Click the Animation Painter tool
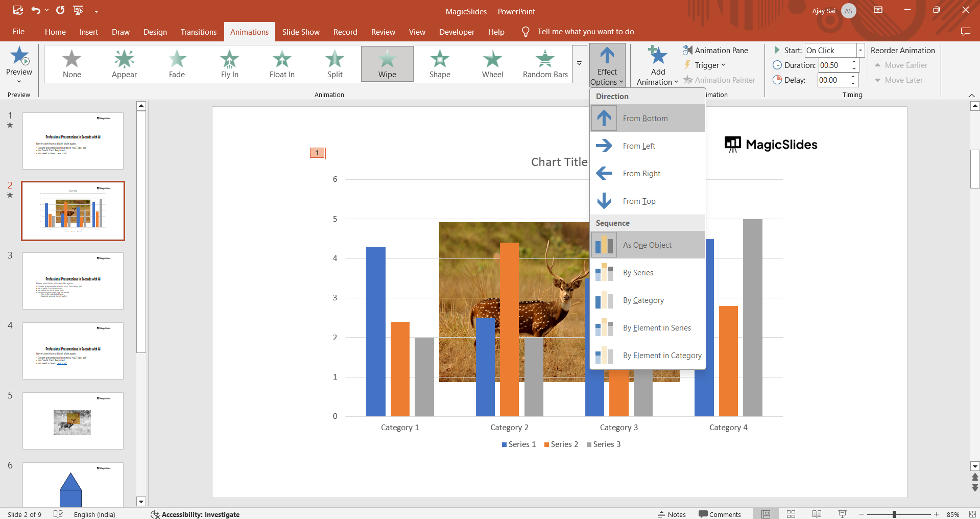Image resolution: width=980 pixels, height=519 pixels. pos(719,80)
